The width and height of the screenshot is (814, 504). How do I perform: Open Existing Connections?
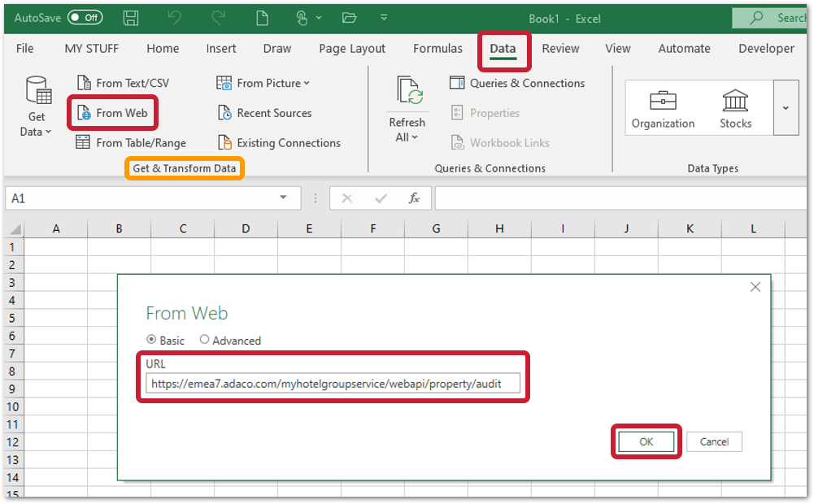tap(279, 143)
